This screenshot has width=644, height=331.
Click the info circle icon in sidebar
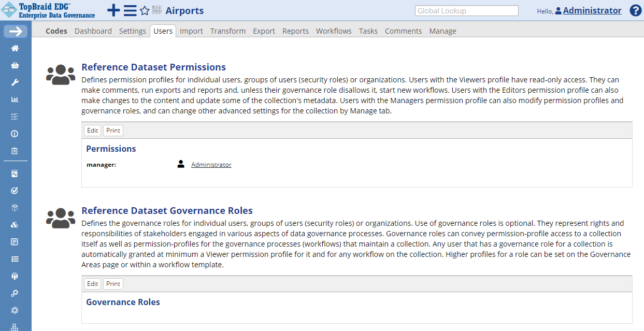coord(15,133)
